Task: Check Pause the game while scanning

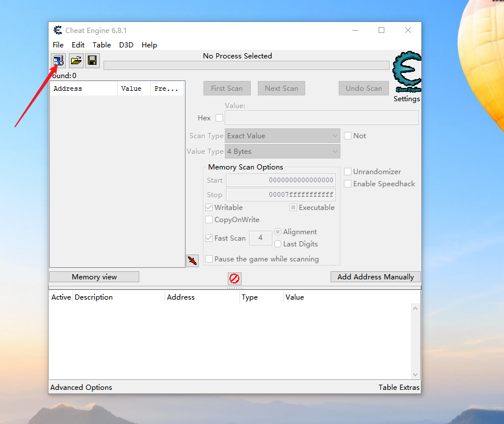Action: click(209, 259)
